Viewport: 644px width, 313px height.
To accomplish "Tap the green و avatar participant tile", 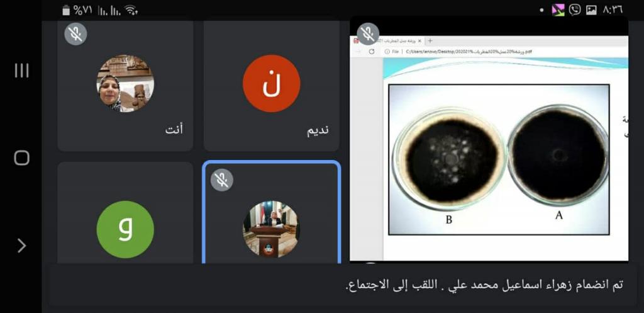I will pos(125,213).
